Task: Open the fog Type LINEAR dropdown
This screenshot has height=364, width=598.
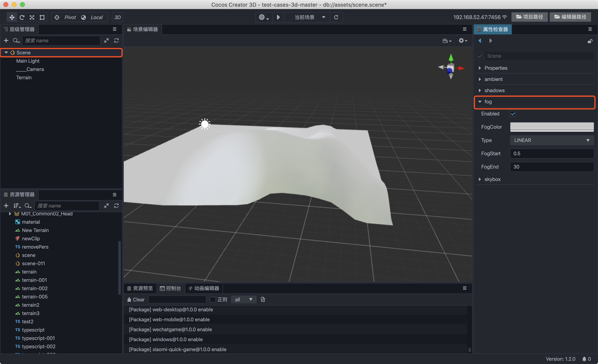Action: pos(552,140)
